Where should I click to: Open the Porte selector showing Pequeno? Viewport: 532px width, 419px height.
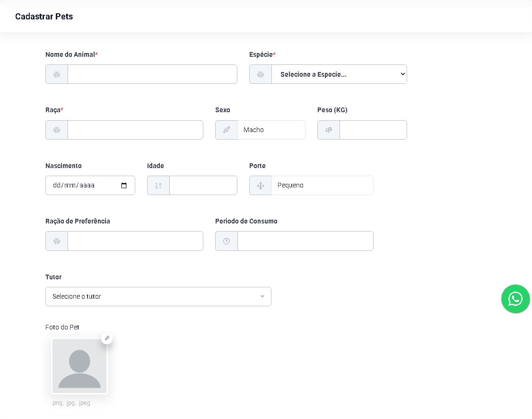coord(323,186)
